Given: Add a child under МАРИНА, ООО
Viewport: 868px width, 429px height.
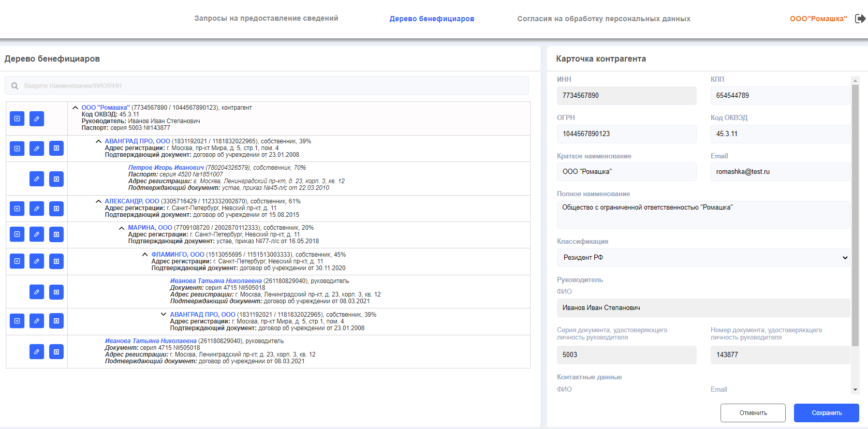Looking at the screenshot, I should pyautogui.click(x=17, y=234).
